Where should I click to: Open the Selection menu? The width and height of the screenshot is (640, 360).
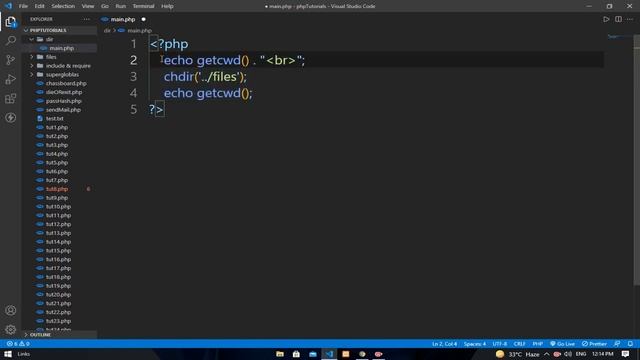click(63, 6)
